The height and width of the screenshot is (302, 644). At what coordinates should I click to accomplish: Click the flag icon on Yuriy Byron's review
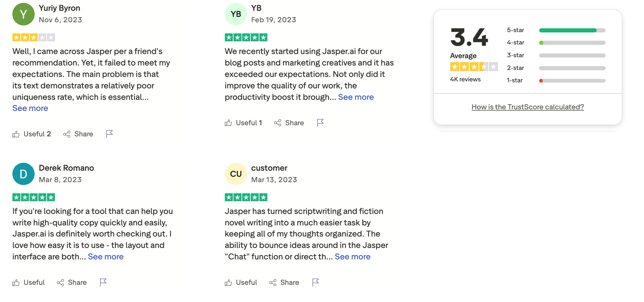[109, 134]
